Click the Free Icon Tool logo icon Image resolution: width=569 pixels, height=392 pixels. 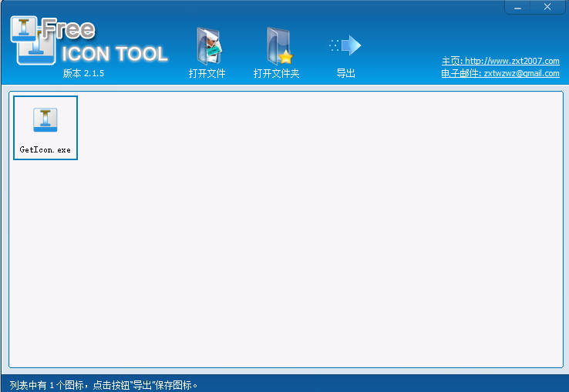[32, 40]
